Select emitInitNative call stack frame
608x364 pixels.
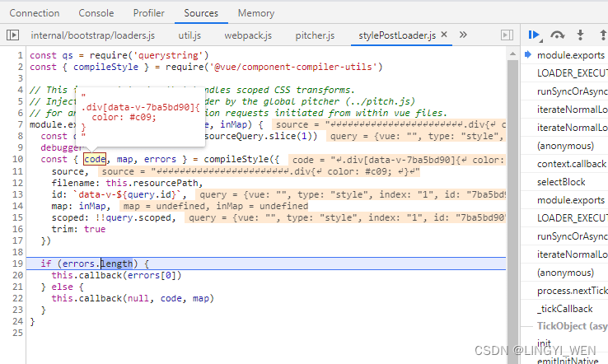coord(568,360)
